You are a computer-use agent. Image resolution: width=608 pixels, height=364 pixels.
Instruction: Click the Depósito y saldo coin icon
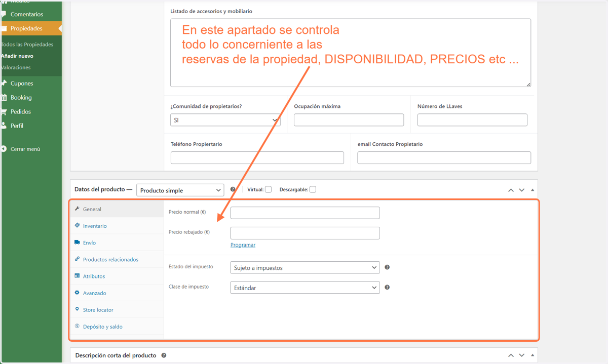coord(77,326)
